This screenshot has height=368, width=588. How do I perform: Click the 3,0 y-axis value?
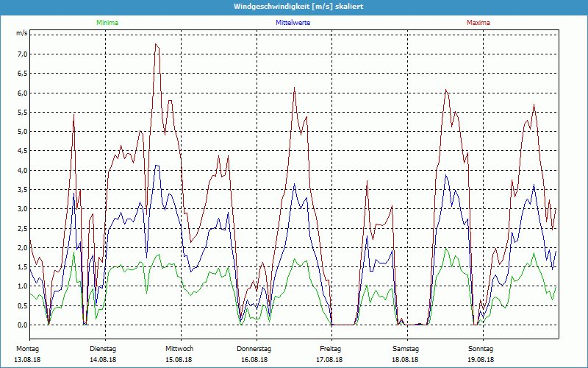tap(22, 209)
